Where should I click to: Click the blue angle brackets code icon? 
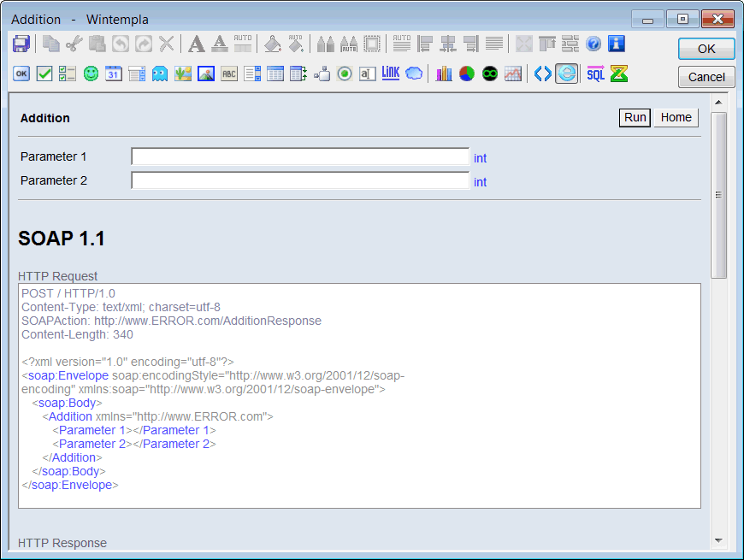pyautogui.click(x=543, y=74)
